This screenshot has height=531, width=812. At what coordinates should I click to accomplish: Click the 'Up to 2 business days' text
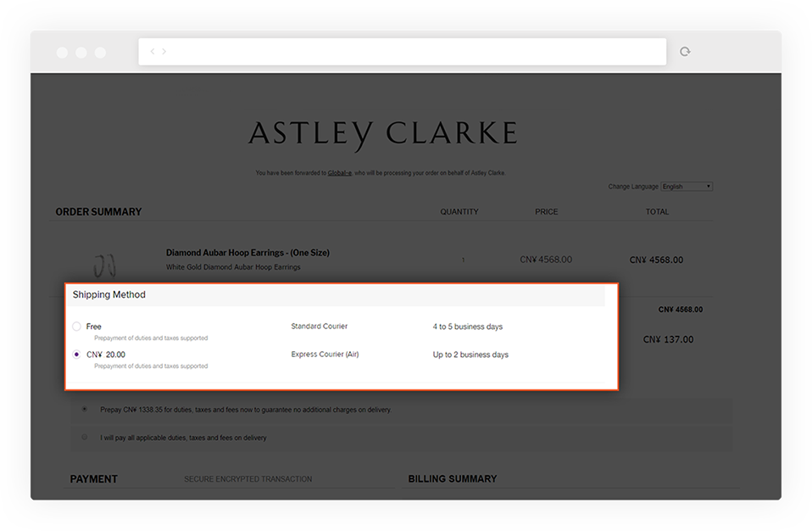point(470,355)
